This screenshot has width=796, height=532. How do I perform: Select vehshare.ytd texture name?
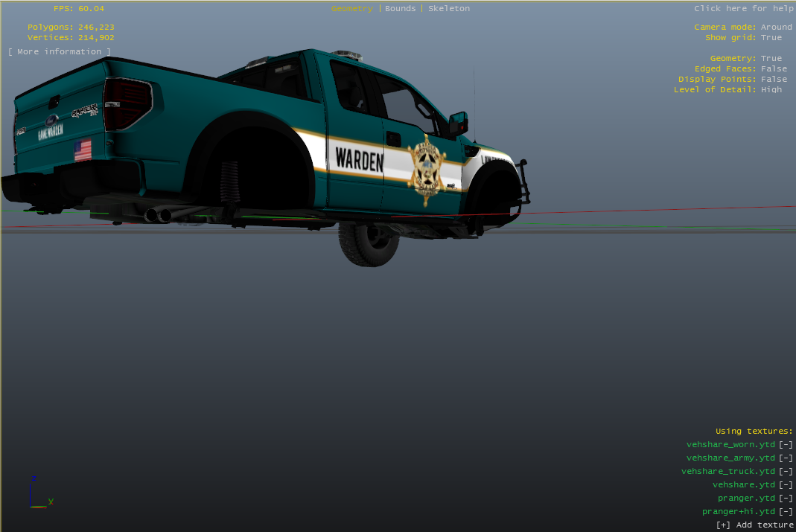click(744, 485)
